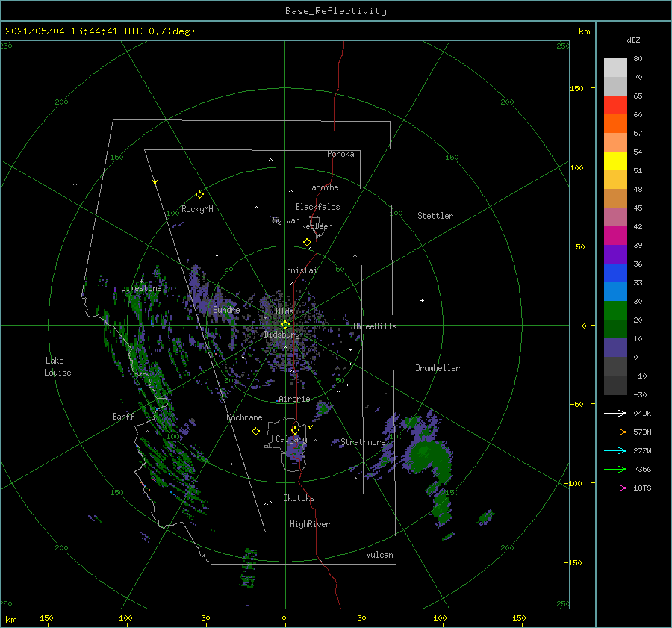
Task: Click the 04DK legend label
Action: pyautogui.click(x=642, y=413)
